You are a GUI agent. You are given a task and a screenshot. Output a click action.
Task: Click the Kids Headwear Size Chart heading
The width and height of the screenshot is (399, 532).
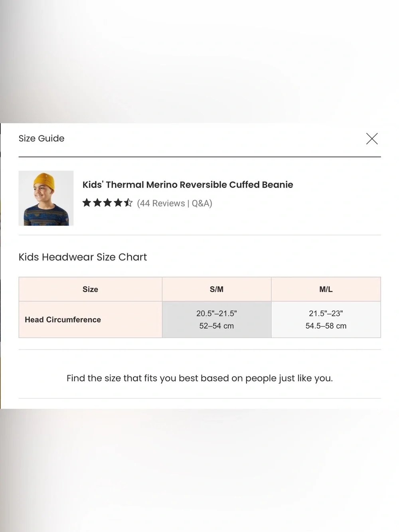(x=83, y=257)
